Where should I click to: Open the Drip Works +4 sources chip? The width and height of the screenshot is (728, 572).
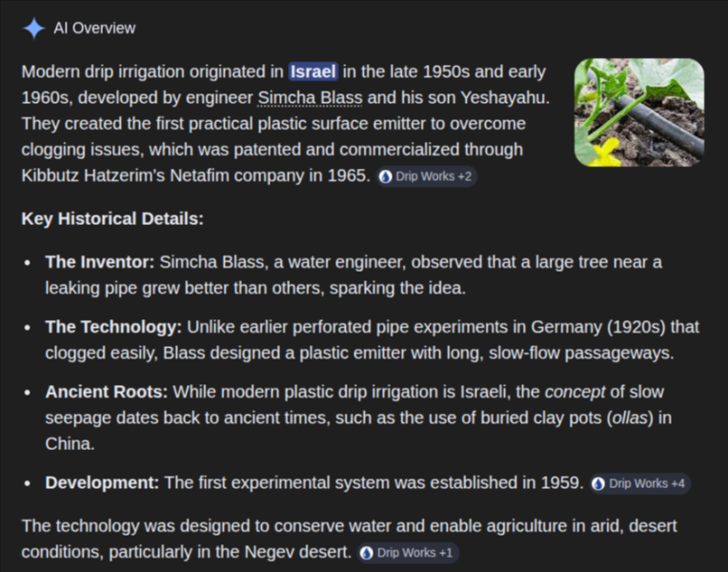(639, 483)
